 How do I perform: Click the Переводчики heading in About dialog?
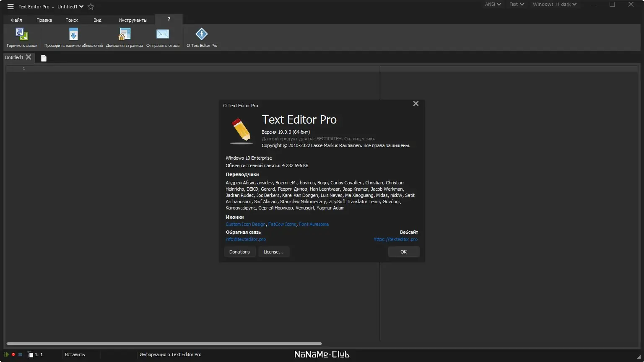point(242,174)
